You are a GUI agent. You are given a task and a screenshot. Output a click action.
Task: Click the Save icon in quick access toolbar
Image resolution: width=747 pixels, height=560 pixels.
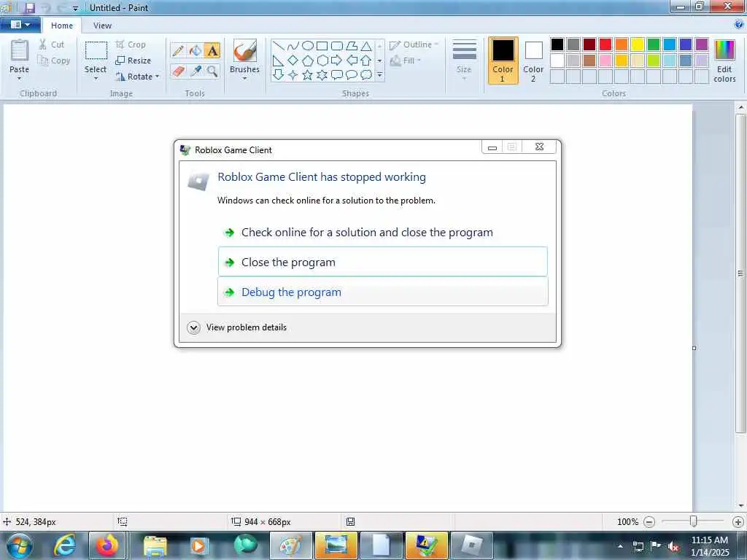pyautogui.click(x=30, y=7)
